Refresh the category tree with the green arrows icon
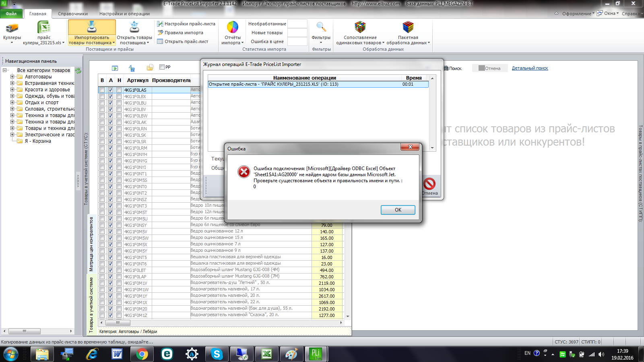 [x=78, y=71]
